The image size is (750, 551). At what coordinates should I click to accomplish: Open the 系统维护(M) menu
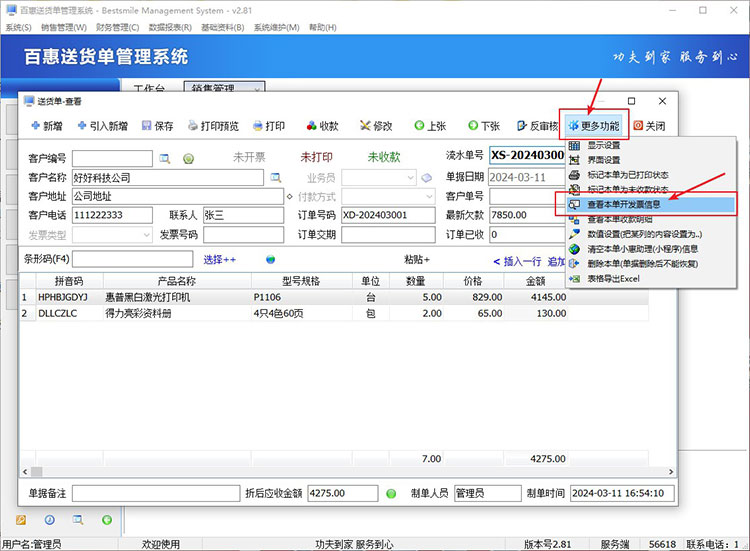point(276,28)
